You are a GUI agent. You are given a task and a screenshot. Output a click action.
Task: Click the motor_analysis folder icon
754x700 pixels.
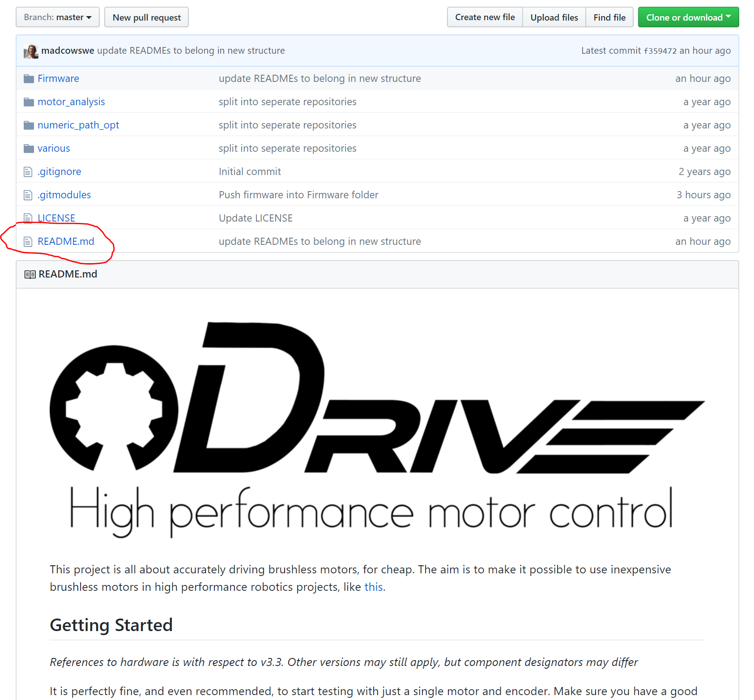tap(29, 102)
